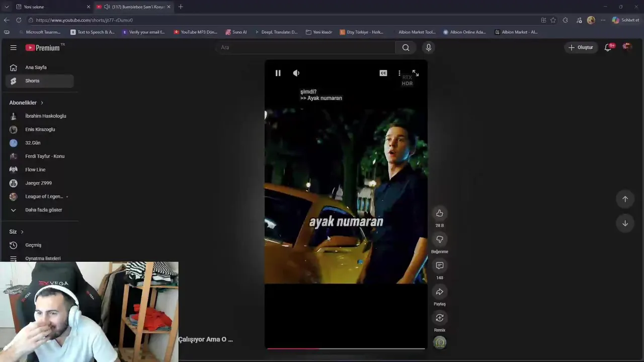Reload the current page

click(19, 20)
